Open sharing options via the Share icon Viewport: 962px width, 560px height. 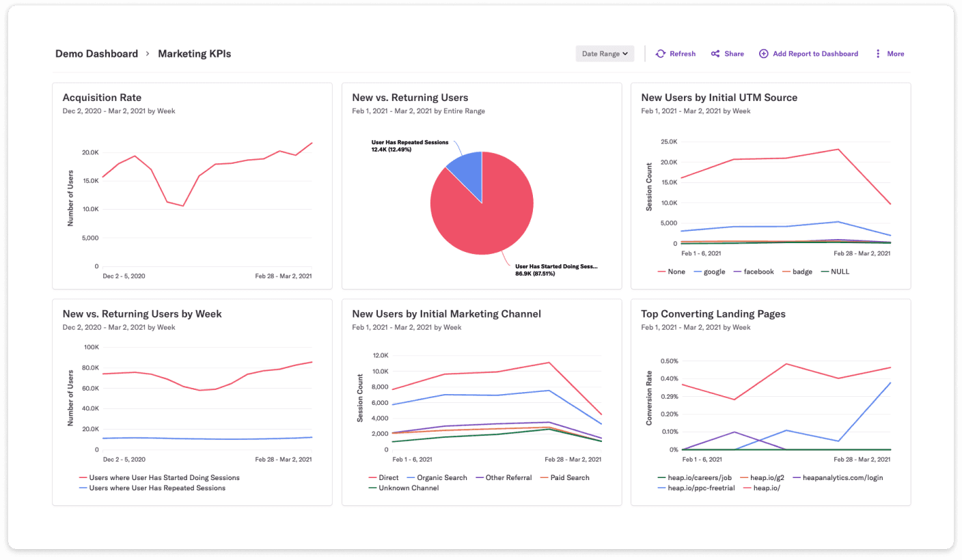(x=715, y=53)
